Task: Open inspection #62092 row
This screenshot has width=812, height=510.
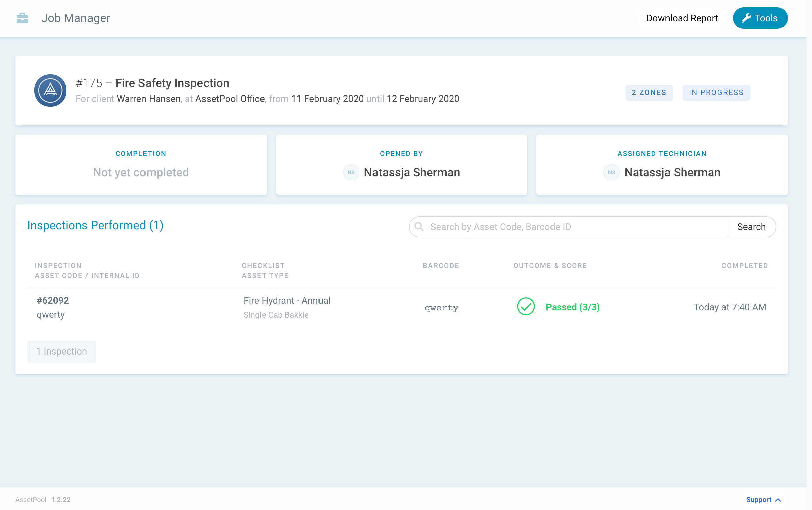Action: (x=53, y=300)
